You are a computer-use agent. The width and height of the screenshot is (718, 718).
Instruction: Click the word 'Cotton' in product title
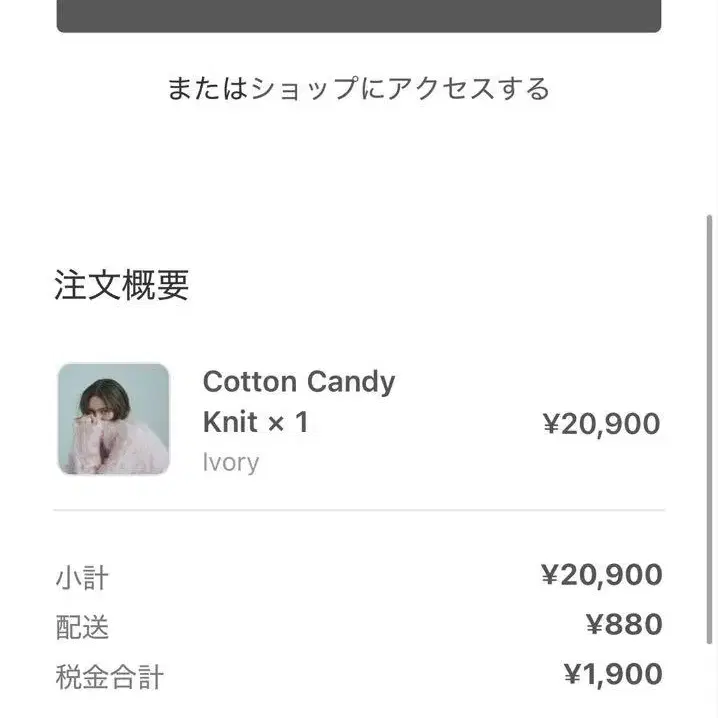point(249,382)
